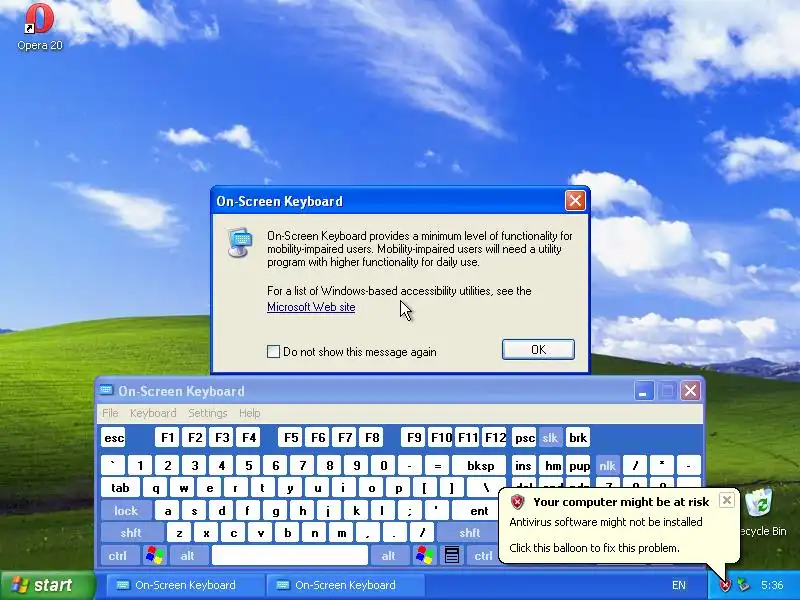Toggle the nlk num lock key
Image resolution: width=800 pixels, height=600 pixels.
607,466
